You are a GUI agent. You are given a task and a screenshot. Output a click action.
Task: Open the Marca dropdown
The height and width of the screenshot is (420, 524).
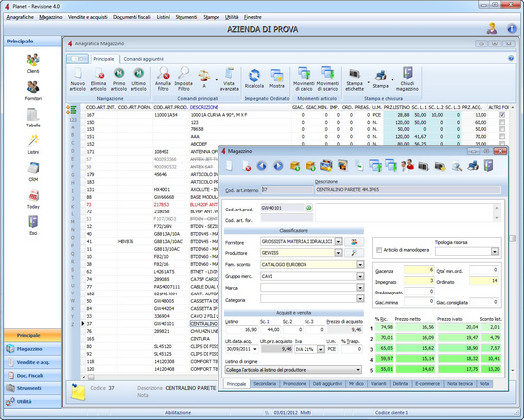click(360, 288)
